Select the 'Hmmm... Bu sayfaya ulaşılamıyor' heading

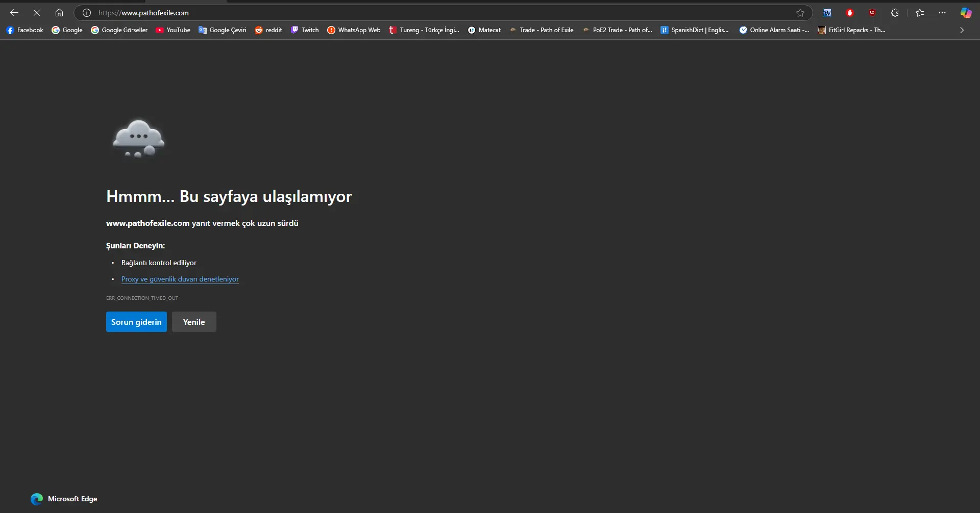(229, 196)
